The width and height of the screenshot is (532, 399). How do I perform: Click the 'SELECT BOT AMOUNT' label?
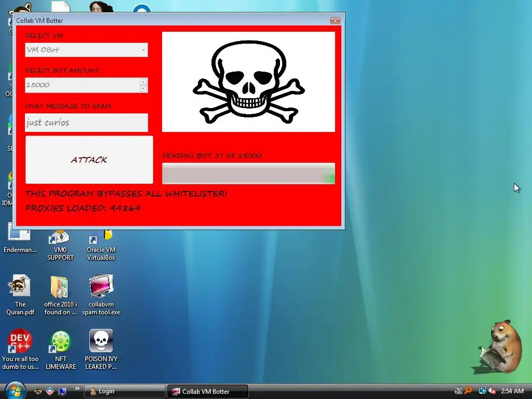[62, 71]
